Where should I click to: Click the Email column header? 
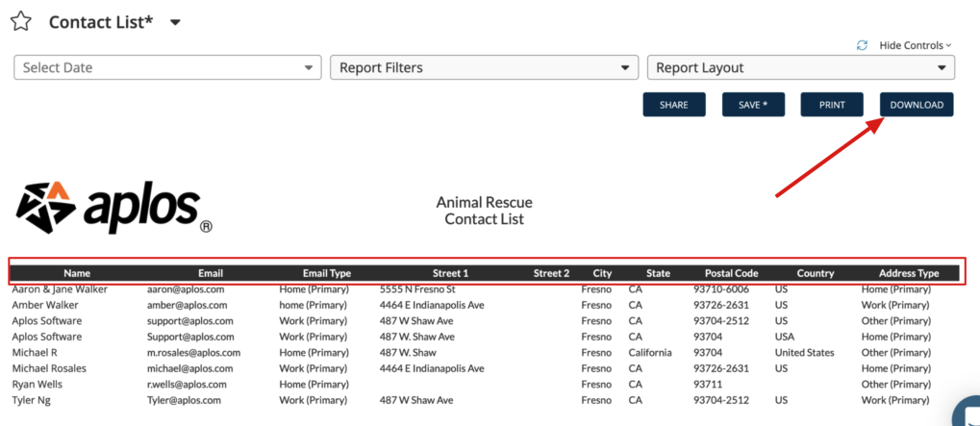211,273
